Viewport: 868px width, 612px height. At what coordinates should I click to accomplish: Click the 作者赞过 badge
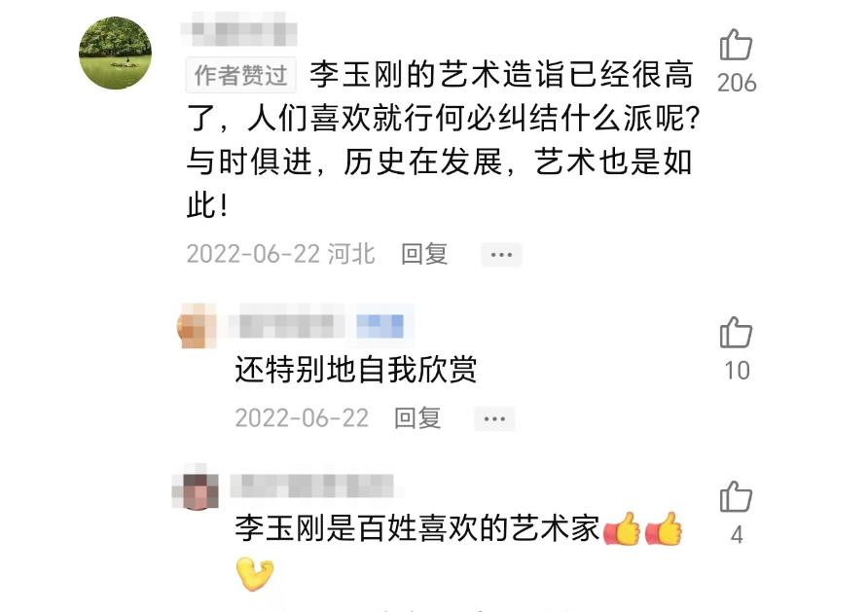point(240,75)
